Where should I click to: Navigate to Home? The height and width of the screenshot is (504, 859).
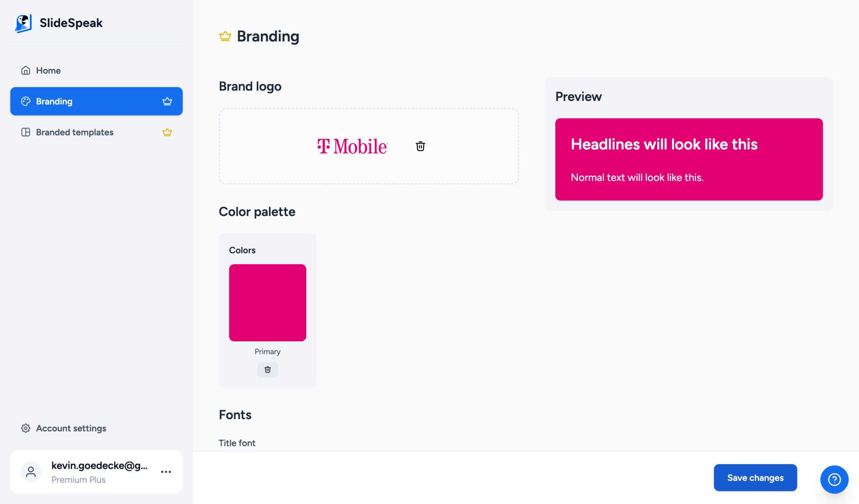[48, 70]
